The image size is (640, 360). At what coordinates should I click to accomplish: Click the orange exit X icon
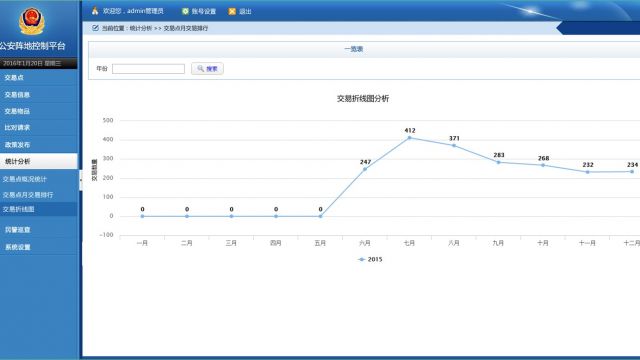(x=232, y=11)
